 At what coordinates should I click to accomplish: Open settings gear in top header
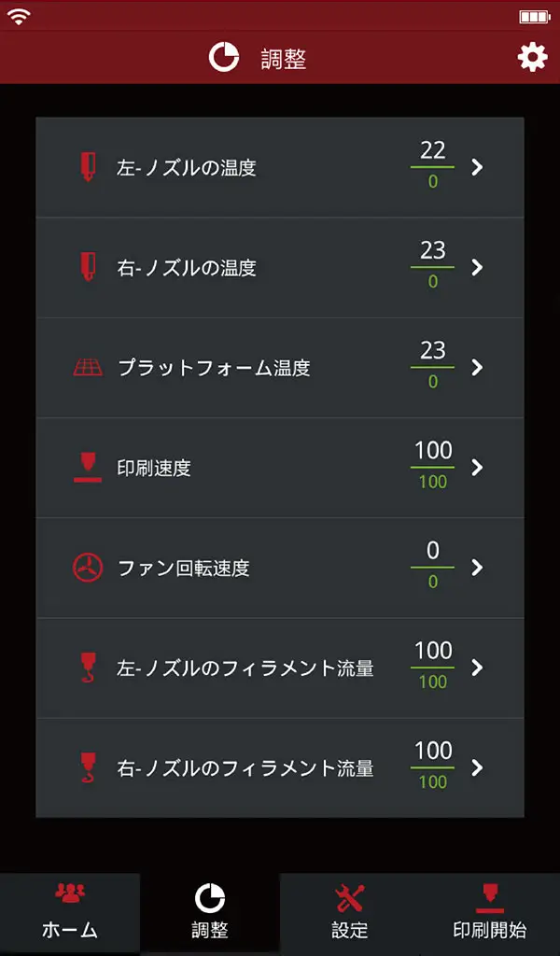(532, 58)
